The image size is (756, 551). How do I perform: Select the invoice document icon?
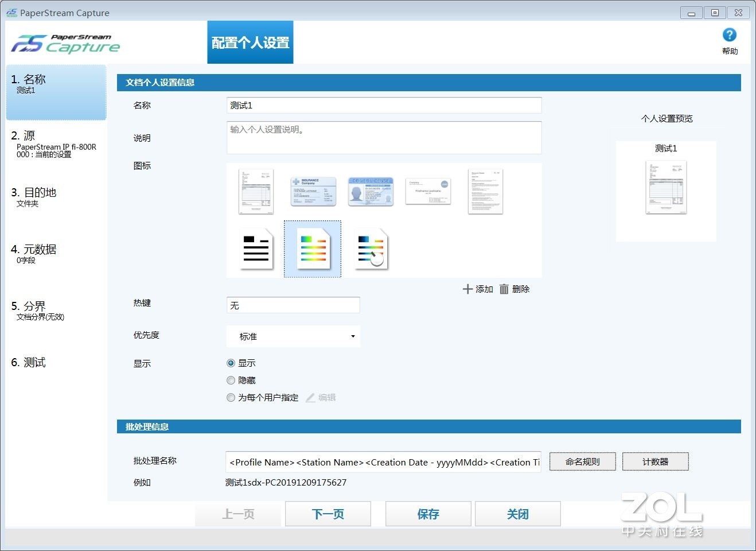(x=256, y=192)
